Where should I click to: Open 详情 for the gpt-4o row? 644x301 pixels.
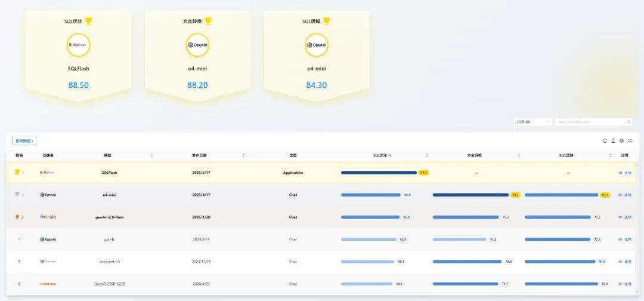625,239
